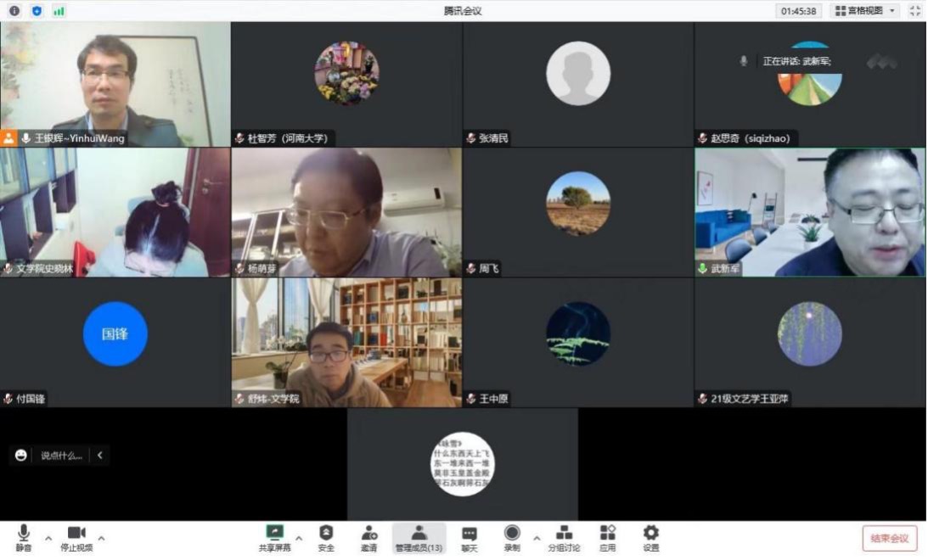Click the meeting info icon at top left
Viewport: 928px width, 560px height.
14,11
